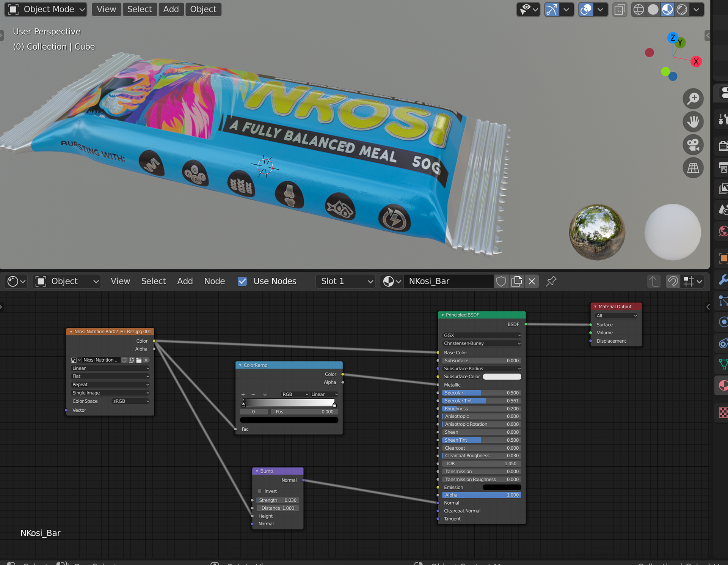728x565 pixels.
Task: Toggle viewport overlays button
Action: click(x=586, y=9)
